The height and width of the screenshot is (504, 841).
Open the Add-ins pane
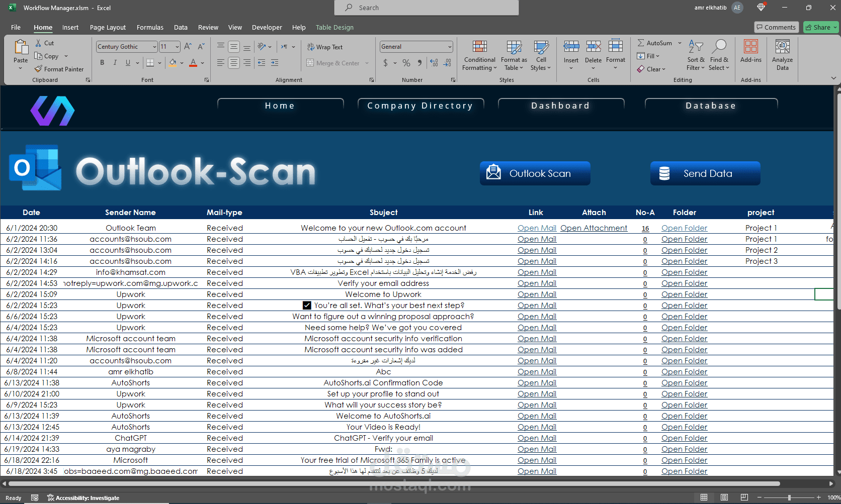[x=751, y=52]
